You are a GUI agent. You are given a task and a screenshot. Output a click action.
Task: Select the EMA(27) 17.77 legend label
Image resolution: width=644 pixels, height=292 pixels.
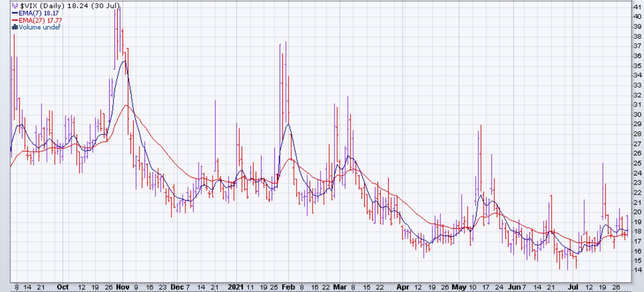click(x=40, y=21)
